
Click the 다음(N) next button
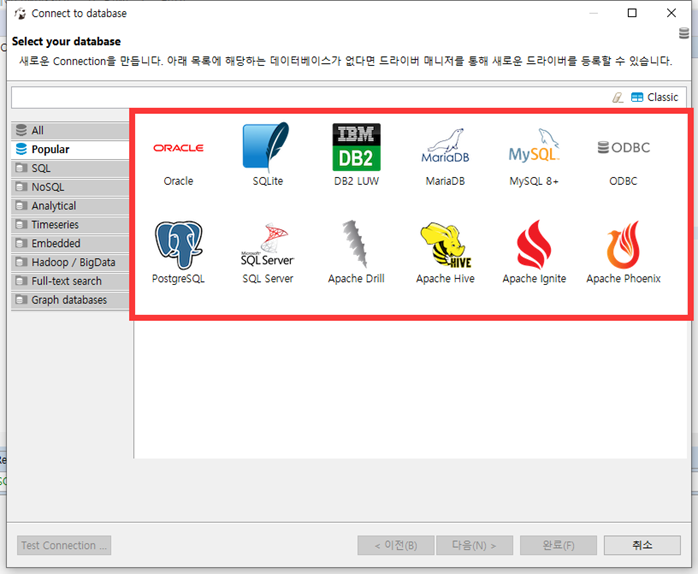(475, 545)
